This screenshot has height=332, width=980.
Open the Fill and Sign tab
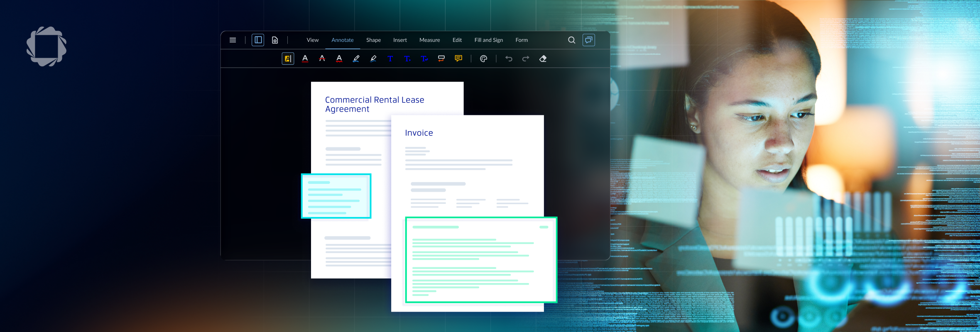489,40
